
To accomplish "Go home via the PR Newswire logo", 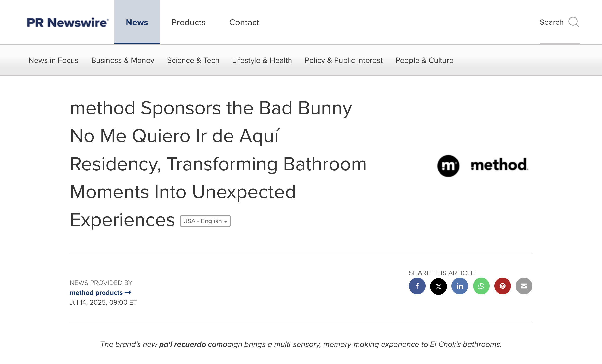I will tap(67, 22).
